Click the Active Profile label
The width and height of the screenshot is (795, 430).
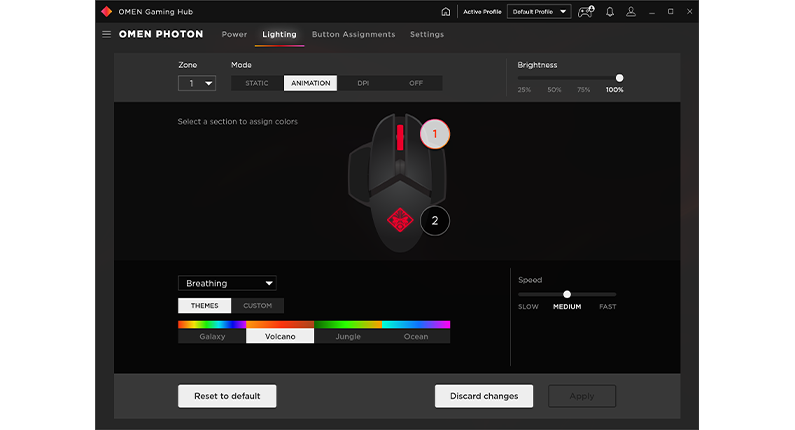[x=482, y=12]
